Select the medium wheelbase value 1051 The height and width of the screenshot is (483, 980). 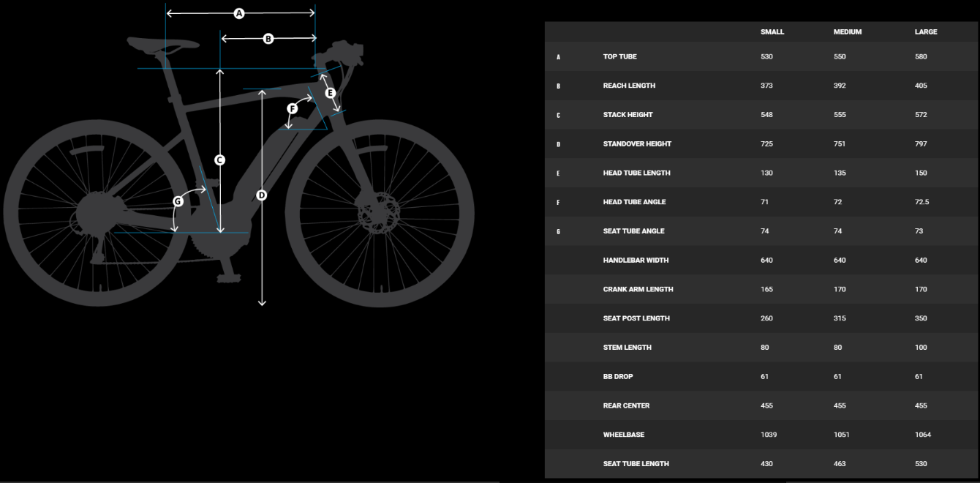point(841,435)
